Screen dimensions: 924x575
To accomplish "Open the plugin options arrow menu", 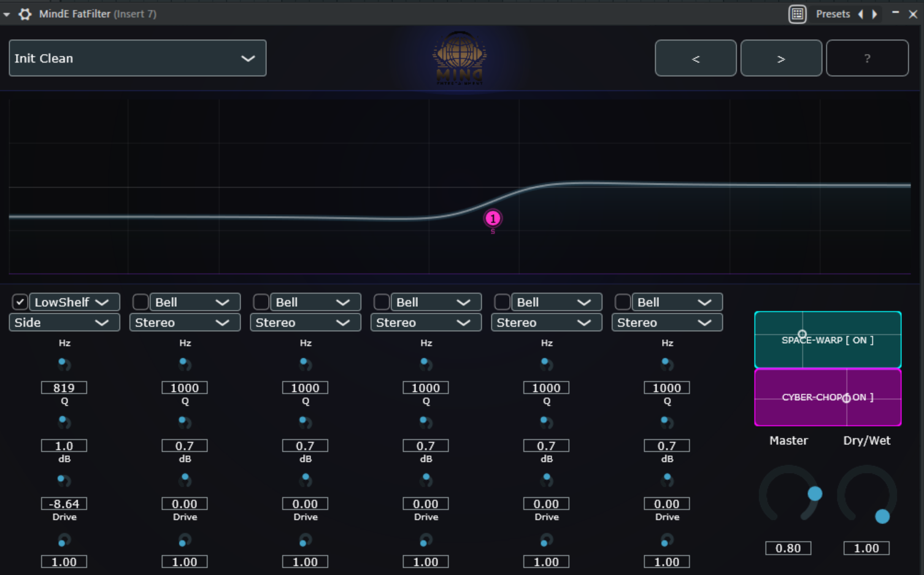I will (x=7, y=14).
